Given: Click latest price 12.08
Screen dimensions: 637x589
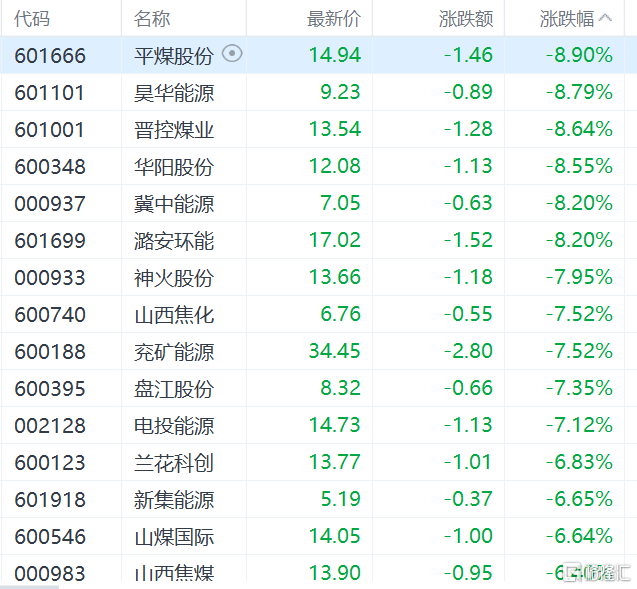Looking at the screenshot, I should tap(335, 166).
